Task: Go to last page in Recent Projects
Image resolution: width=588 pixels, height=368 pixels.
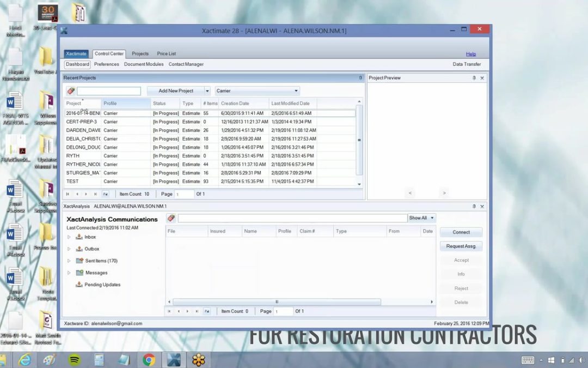Action: [x=95, y=194]
